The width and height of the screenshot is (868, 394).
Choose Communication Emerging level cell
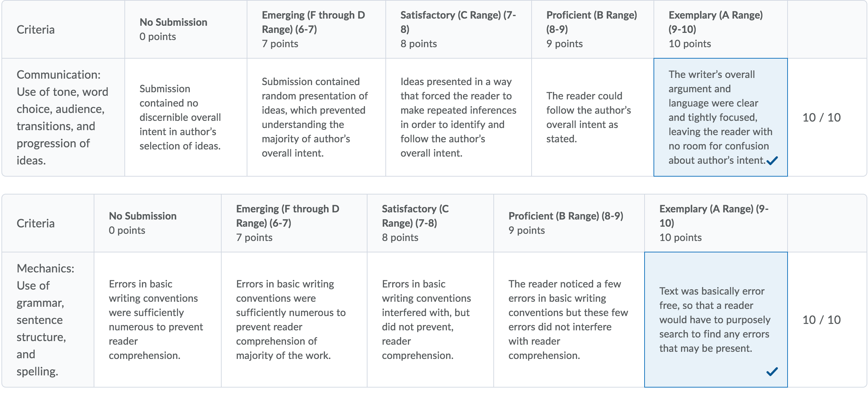316,117
